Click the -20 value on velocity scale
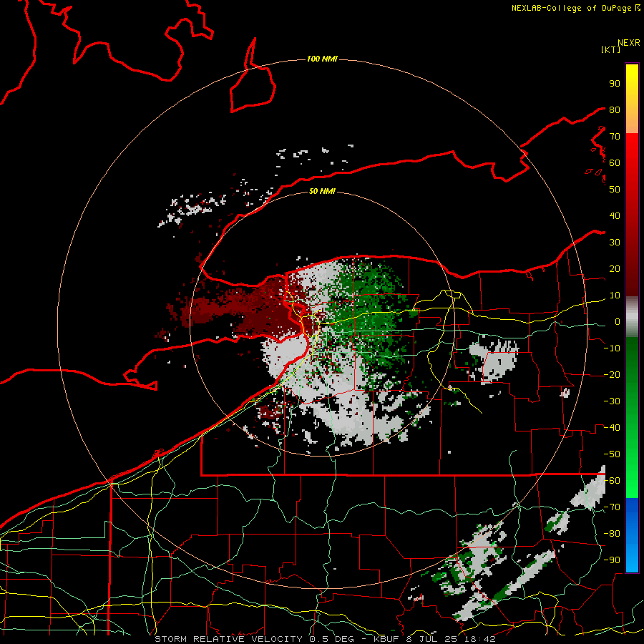The image size is (644, 644). (x=613, y=374)
